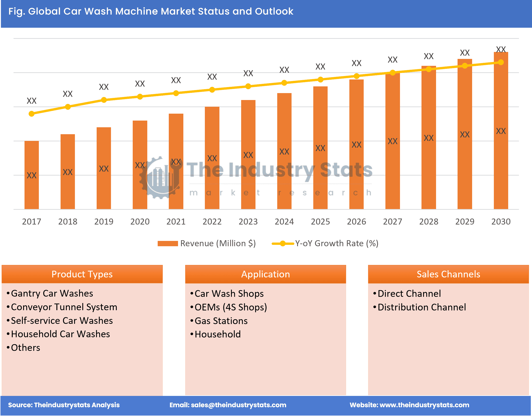Viewport: 532px width, 416px height.
Task: Click the 2019 growth rate line marker
Action: [x=104, y=100]
